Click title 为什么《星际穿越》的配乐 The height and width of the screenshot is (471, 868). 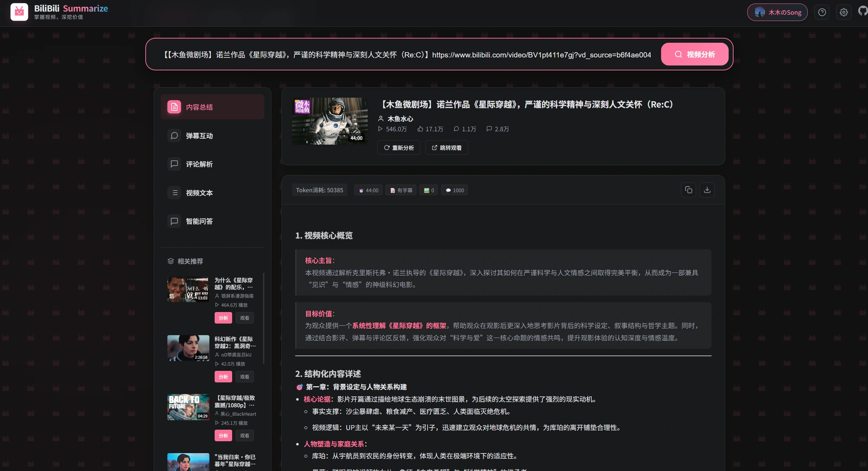234,284
